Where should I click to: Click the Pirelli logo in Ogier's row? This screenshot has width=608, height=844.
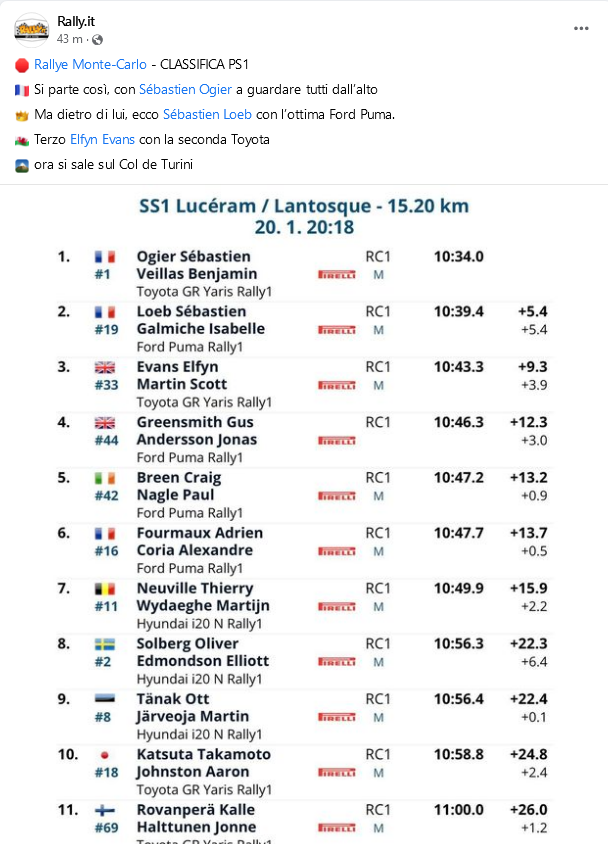[x=336, y=274]
